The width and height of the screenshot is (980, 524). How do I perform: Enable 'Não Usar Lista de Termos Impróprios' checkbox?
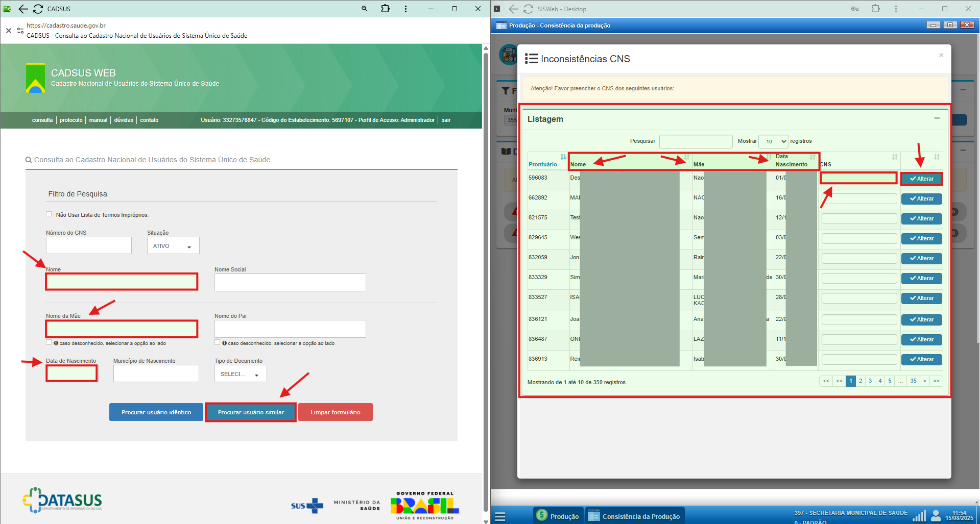49,214
